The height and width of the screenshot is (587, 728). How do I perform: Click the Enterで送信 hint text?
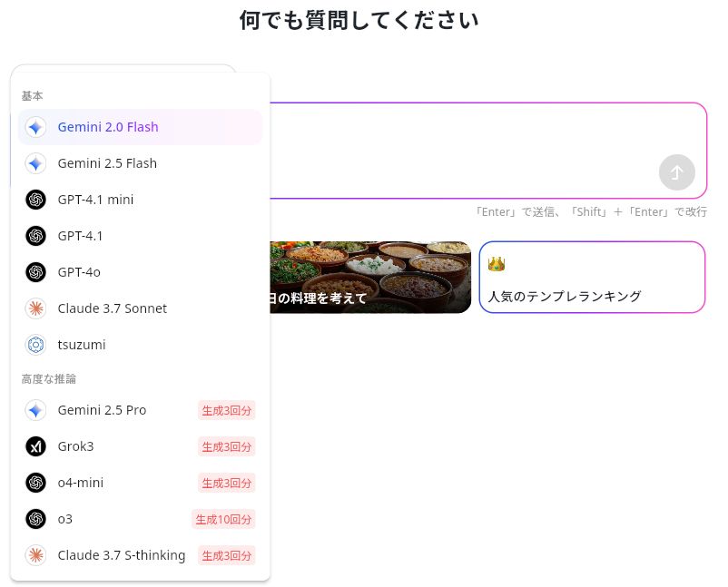[x=591, y=212]
